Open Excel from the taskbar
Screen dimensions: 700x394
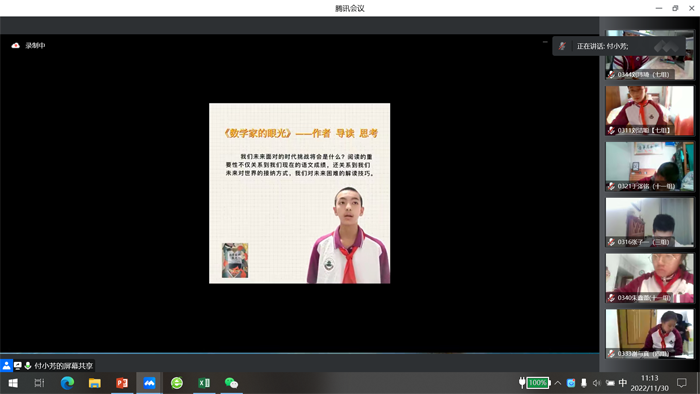tap(204, 383)
